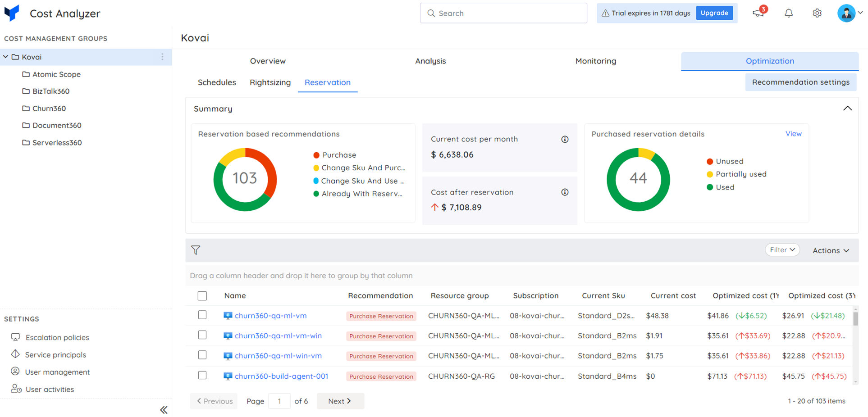Tick checkbox for churn360-qa-ml-win-vm row
This screenshot has width=868, height=417.
tap(202, 355)
